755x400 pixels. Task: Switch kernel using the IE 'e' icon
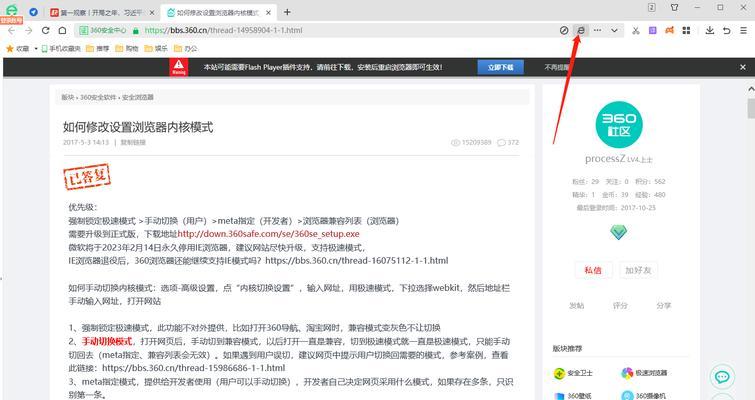click(x=581, y=30)
